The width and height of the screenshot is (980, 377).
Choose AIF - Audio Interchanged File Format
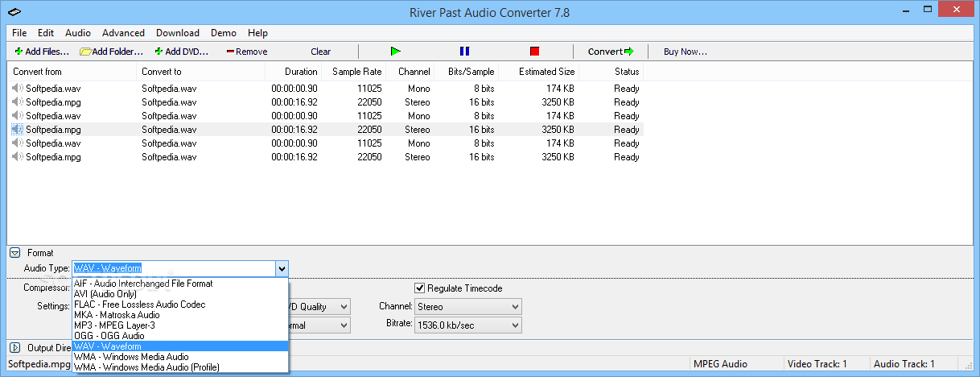coord(179,284)
